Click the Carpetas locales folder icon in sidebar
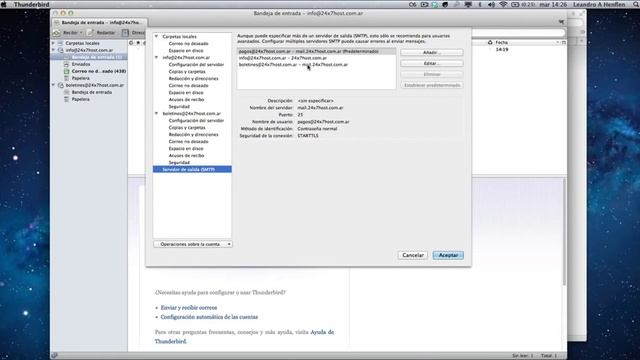This screenshot has width=640, height=360. (x=60, y=43)
